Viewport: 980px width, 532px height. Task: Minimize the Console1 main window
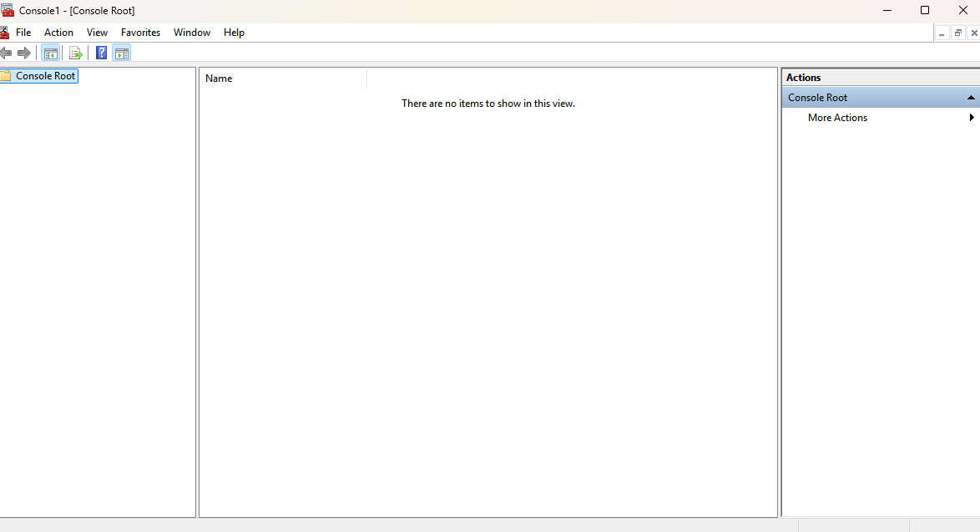pos(887,10)
